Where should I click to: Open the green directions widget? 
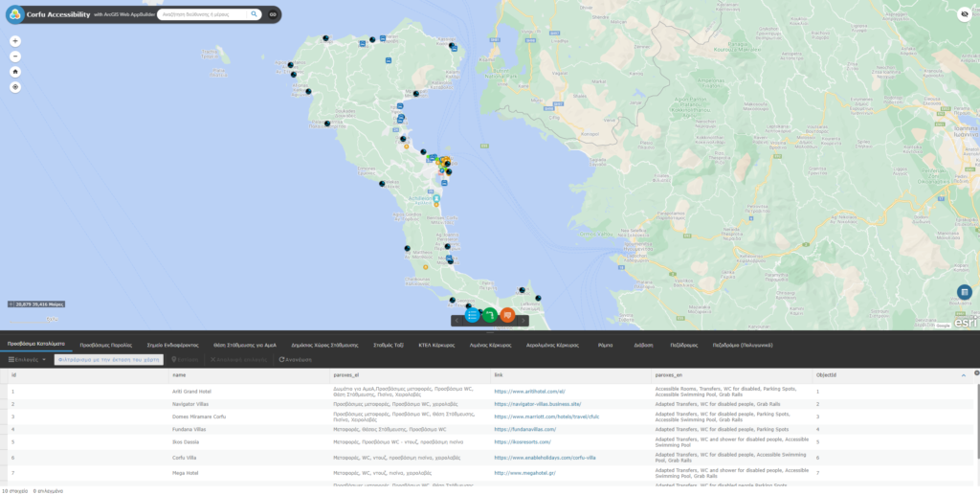tap(489, 315)
